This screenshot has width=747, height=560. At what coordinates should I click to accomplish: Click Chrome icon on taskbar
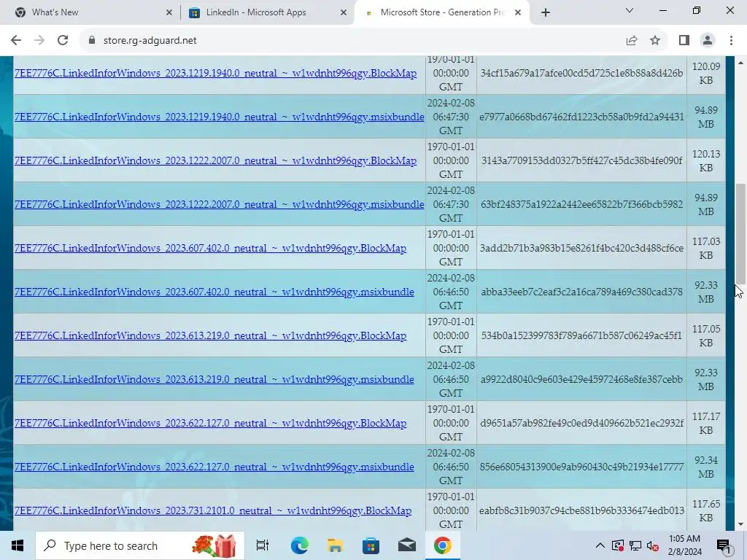coord(442,545)
